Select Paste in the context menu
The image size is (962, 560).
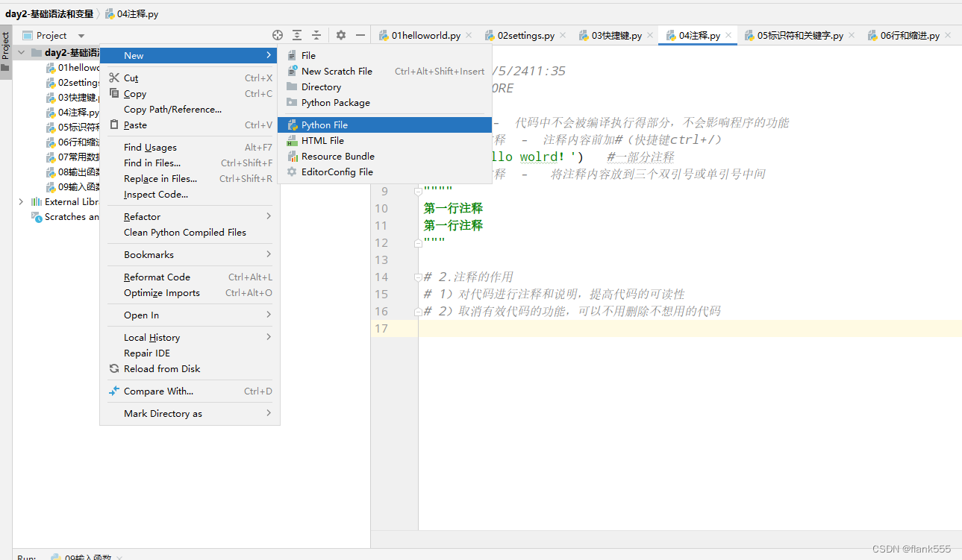click(x=190, y=125)
